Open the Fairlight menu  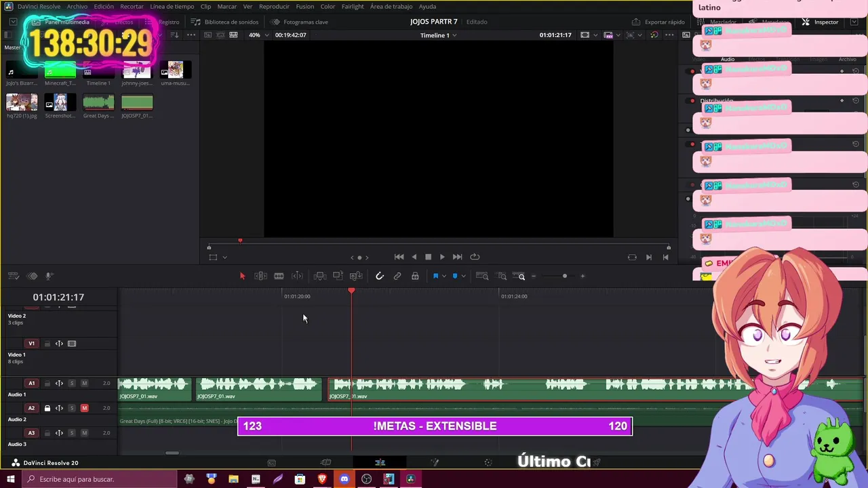[x=353, y=6]
